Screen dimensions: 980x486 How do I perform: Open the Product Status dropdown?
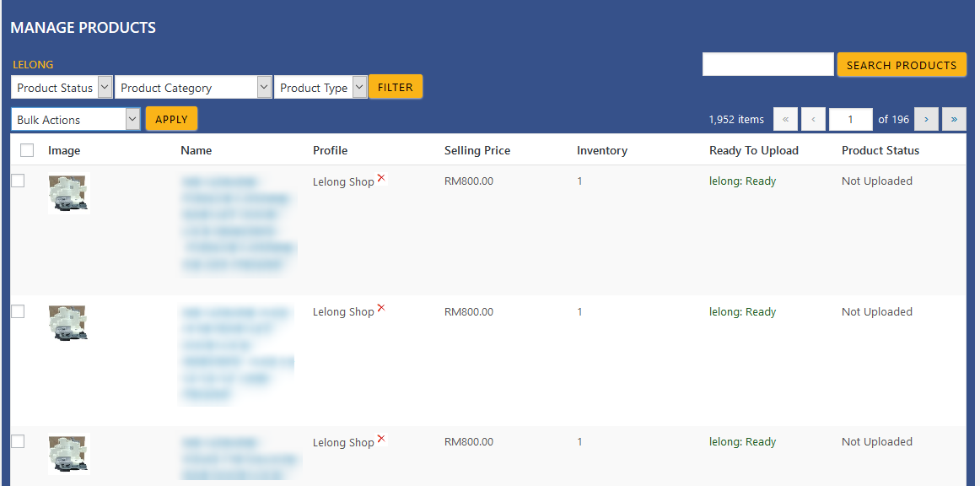point(62,88)
